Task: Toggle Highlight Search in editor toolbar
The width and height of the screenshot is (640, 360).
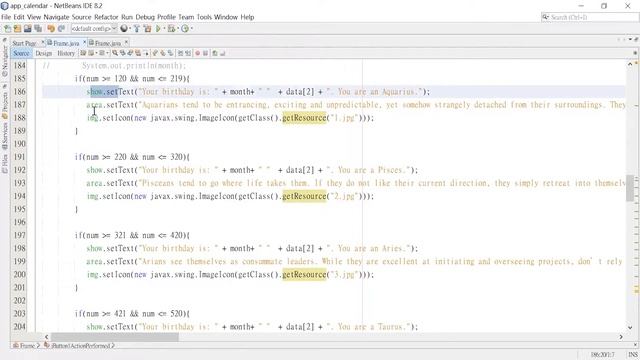Action: [138, 53]
